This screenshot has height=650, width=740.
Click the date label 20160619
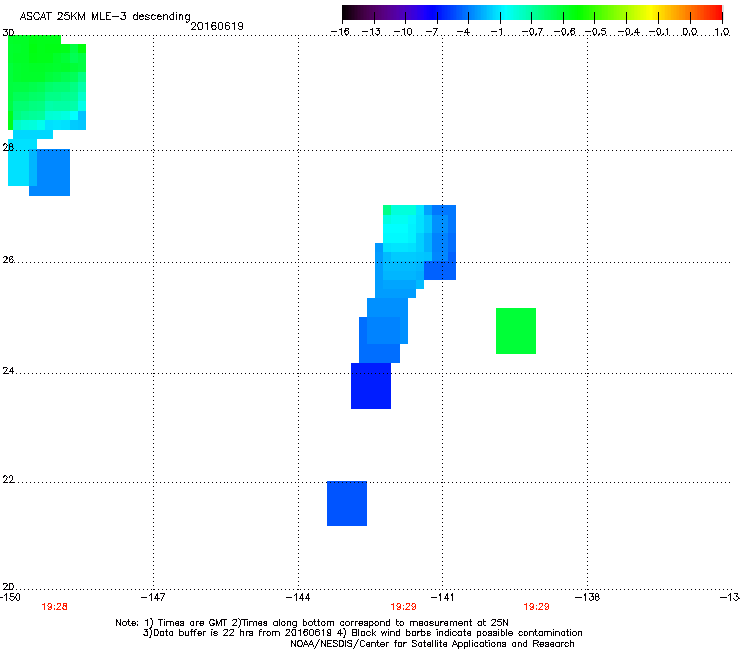tap(217, 26)
